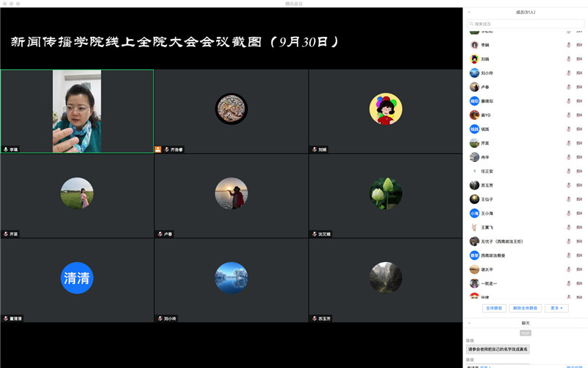This screenshot has width=588, height=368.
Task: Toggle microphone for 谢太平 in member list
Action: coord(568,269)
